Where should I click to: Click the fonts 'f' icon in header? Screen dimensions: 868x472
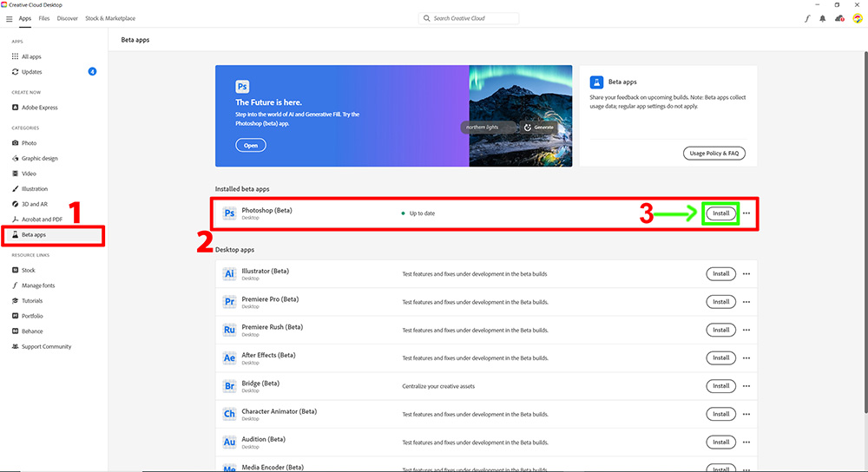point(806,18)
